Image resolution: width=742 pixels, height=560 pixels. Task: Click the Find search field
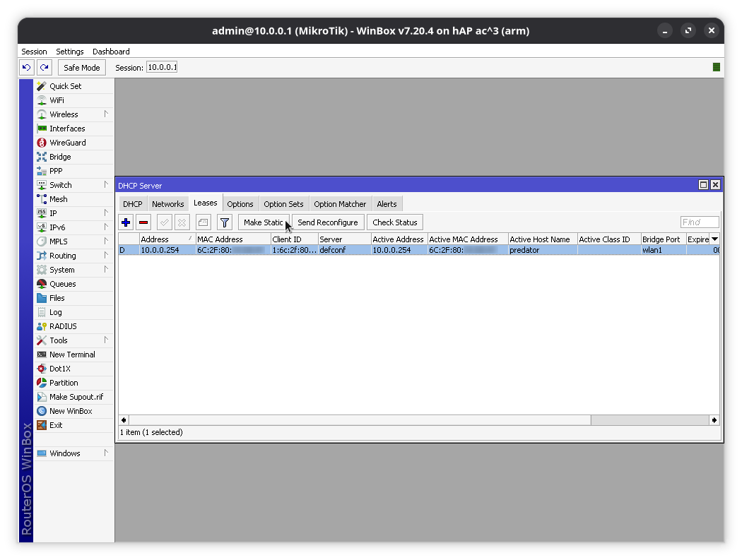tap(699, 222)
